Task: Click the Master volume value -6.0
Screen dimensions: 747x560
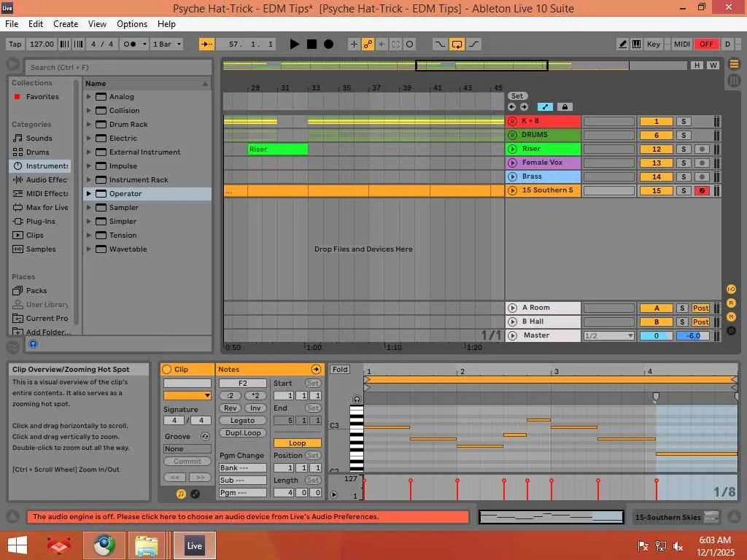Action: coord(693,335)
